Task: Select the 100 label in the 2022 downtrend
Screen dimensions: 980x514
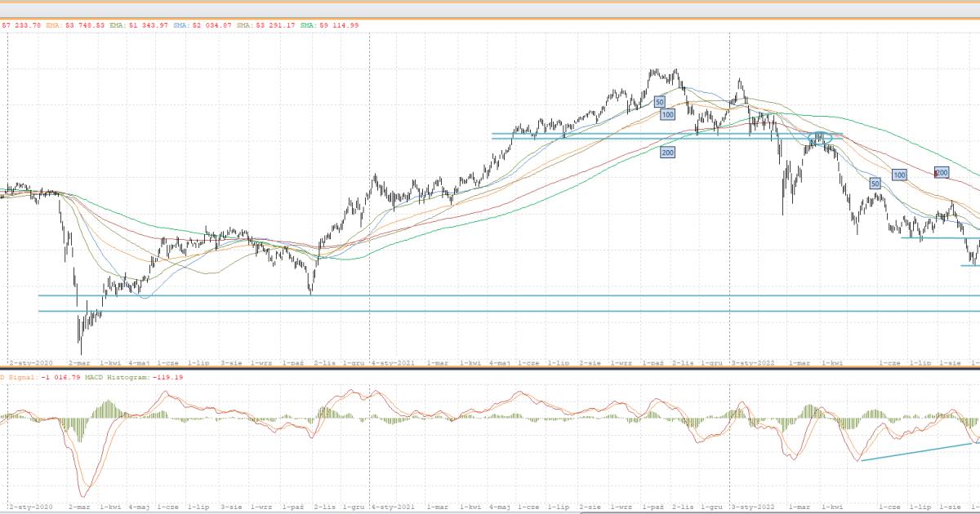Action: point(899,175)
